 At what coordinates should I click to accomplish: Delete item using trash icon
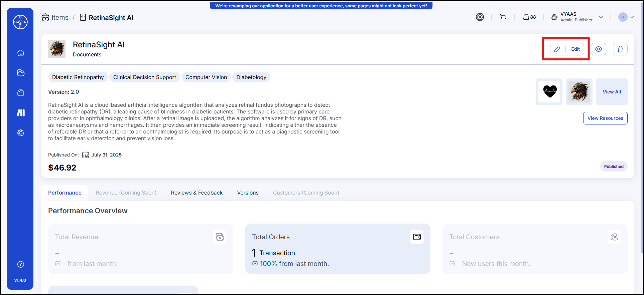coord(620,49)
